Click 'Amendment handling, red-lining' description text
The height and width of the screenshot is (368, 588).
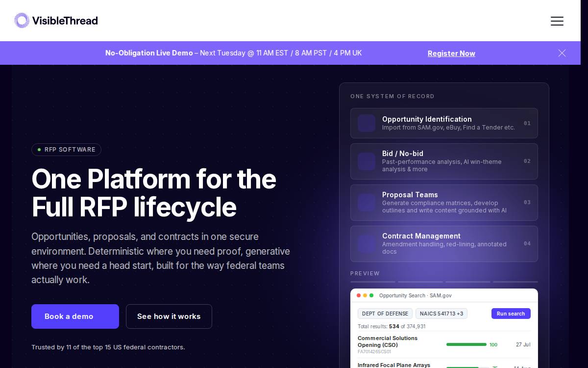coord(444,248)
